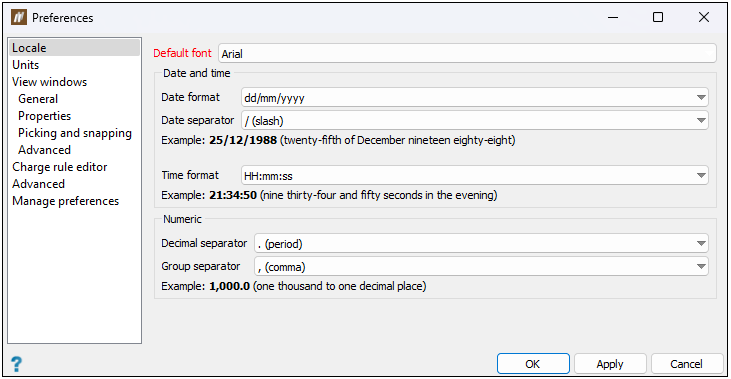The width and height of the screenshot is (731, 379).
Task: Click the OK button
Action: (533, 364)
